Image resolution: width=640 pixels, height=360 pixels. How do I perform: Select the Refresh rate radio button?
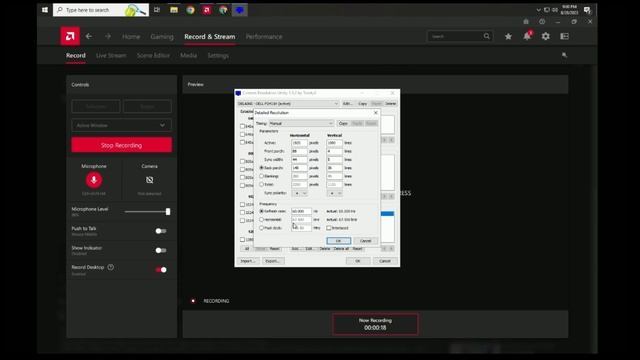pos(262,211)
